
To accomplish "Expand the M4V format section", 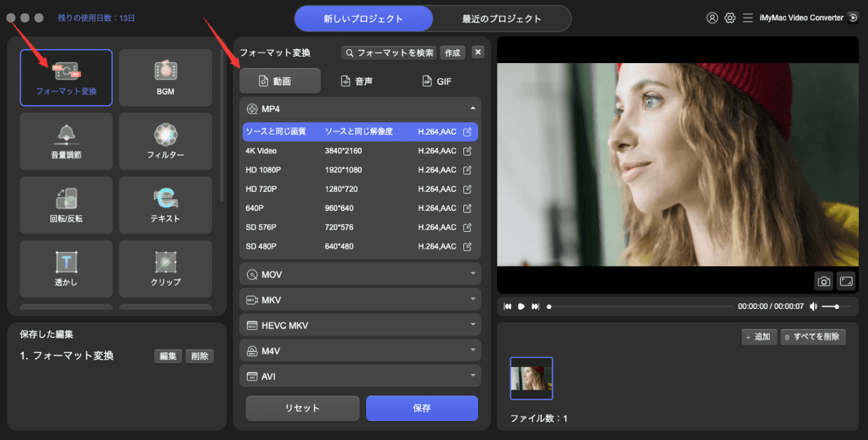I will (360, 350).
